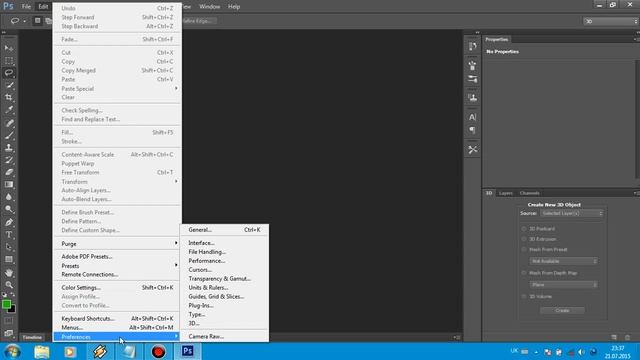Open Interface preferences
This screenshot has width=640, height=360.
pyautogui.click(x=224, y=243)
